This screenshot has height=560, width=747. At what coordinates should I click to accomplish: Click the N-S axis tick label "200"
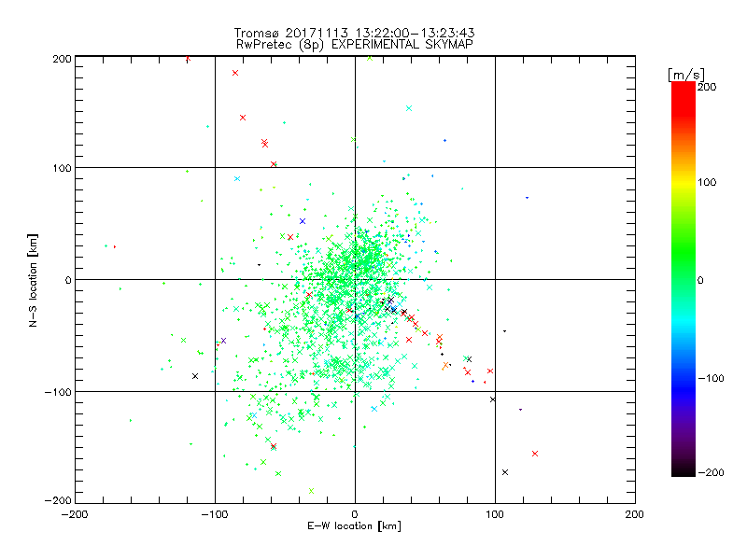62,59
